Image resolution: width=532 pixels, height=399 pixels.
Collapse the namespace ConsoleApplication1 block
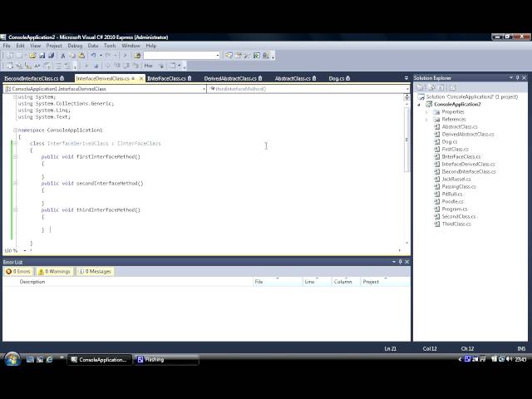15,130
